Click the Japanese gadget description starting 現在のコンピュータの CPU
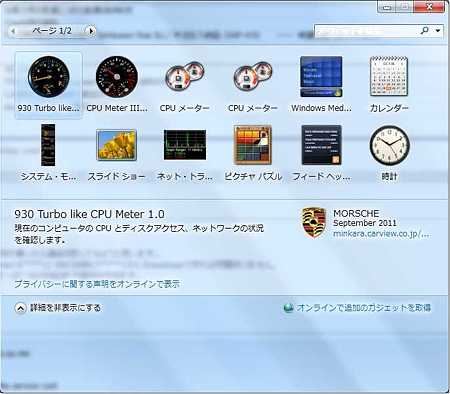This screenshot has width=450, height=394. [x=139, y=234]
